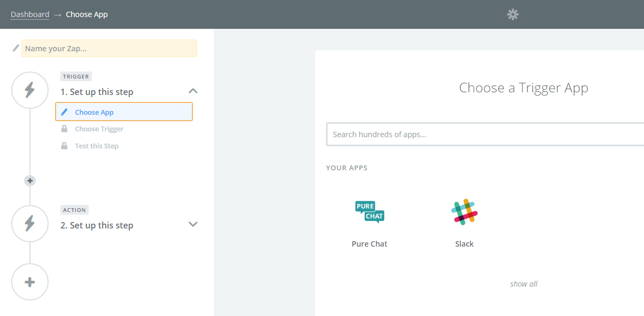Click the large plus circle to add step

(x=30, y=282)
